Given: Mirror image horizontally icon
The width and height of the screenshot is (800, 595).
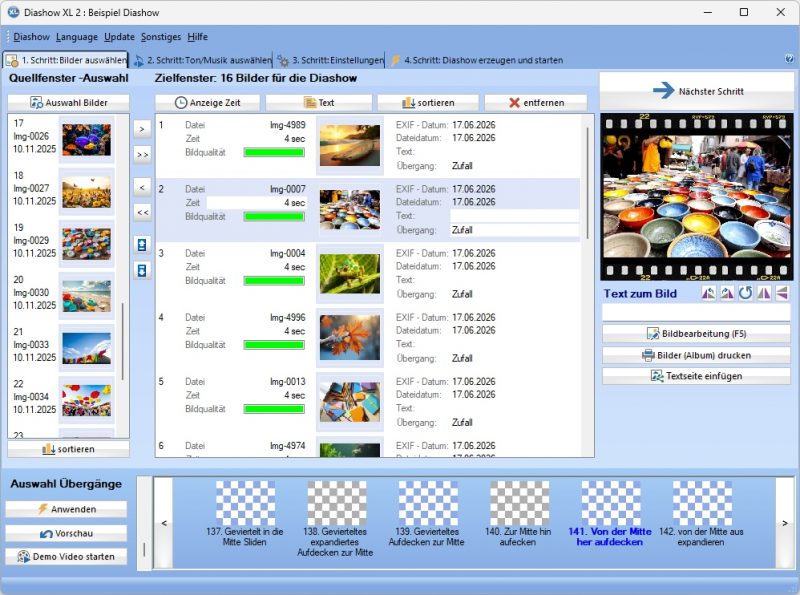Looking at the screenshot, I should (764, 293).
